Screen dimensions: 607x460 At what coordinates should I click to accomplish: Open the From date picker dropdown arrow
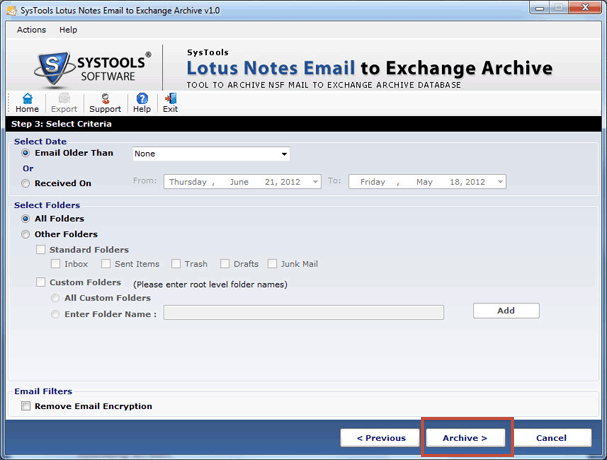pos(316,182)
